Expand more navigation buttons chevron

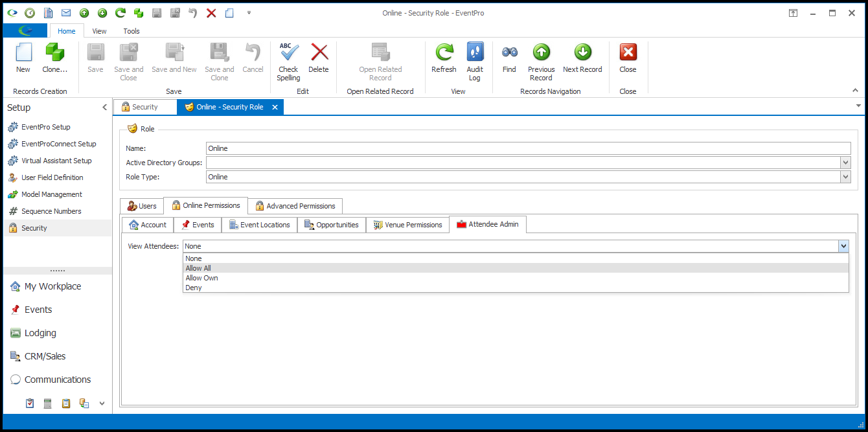pyautogui.click(x=102, y=404)
